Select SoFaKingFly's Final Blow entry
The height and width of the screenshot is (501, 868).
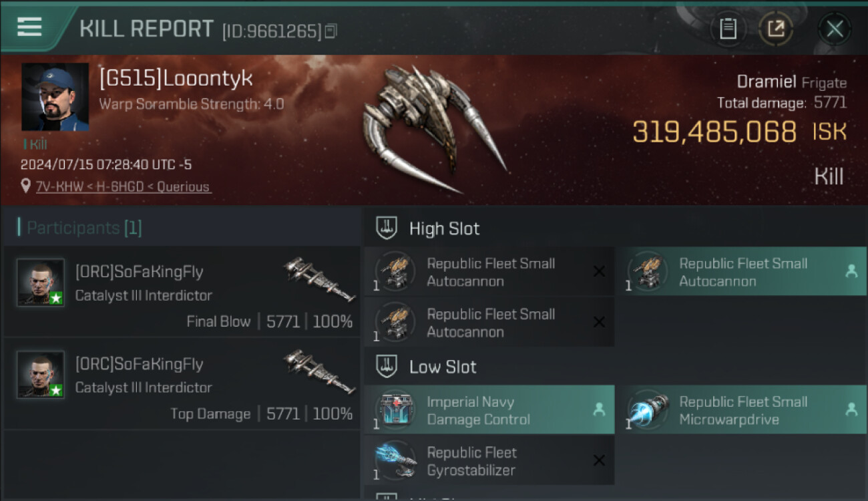point(182,292)
